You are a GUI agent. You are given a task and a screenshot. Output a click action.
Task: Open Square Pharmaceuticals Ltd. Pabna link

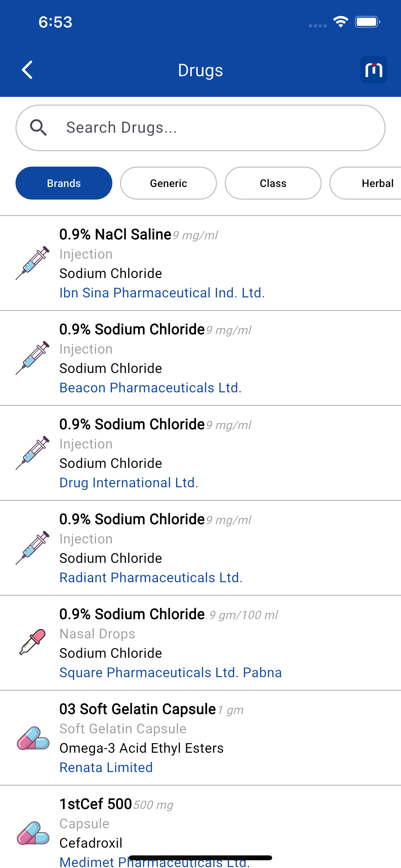tap(170, 673)
